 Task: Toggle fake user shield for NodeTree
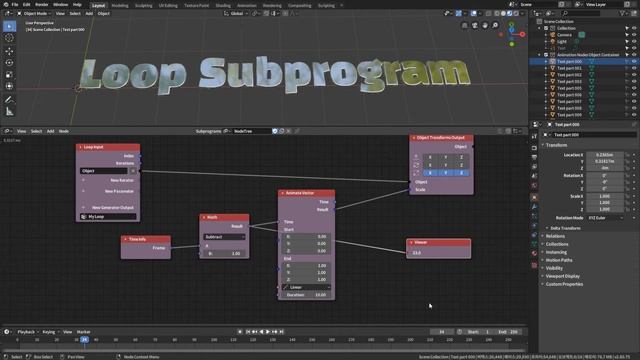(x=275, y=131)
